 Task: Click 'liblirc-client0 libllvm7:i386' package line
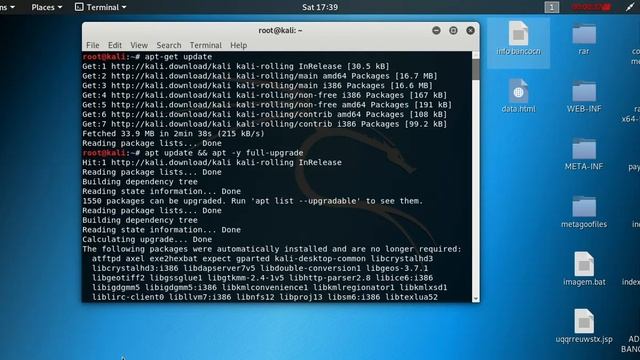pos(265,297)
